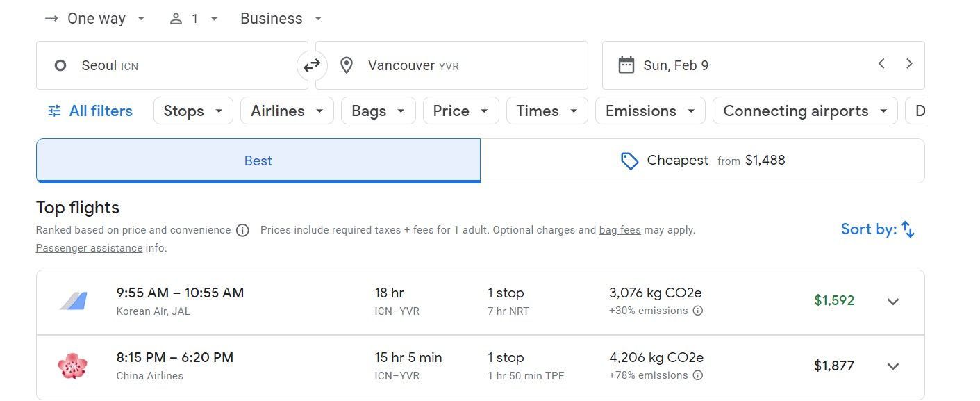
Task: Click the Sort by arrows icon
Action: point(908,229)
